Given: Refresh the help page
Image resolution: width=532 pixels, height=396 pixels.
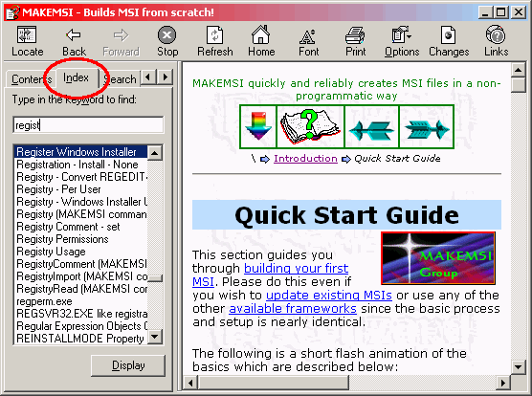Looking at the screenshot, I should click(x=215, y=41).
